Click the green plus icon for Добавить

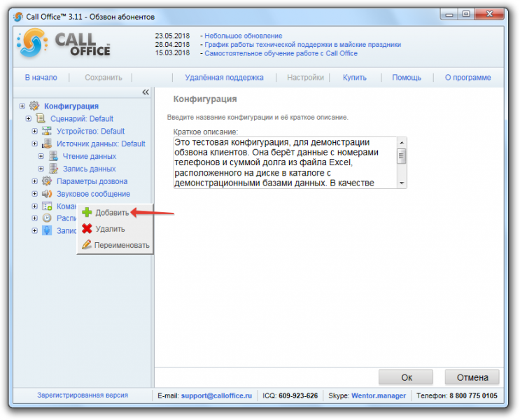87,212
